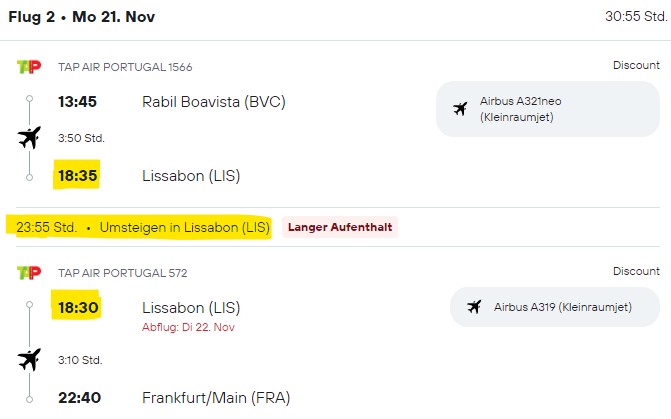
Task: Click the airplane icon next to 3:10 Std.
Action: pos(29,360)
